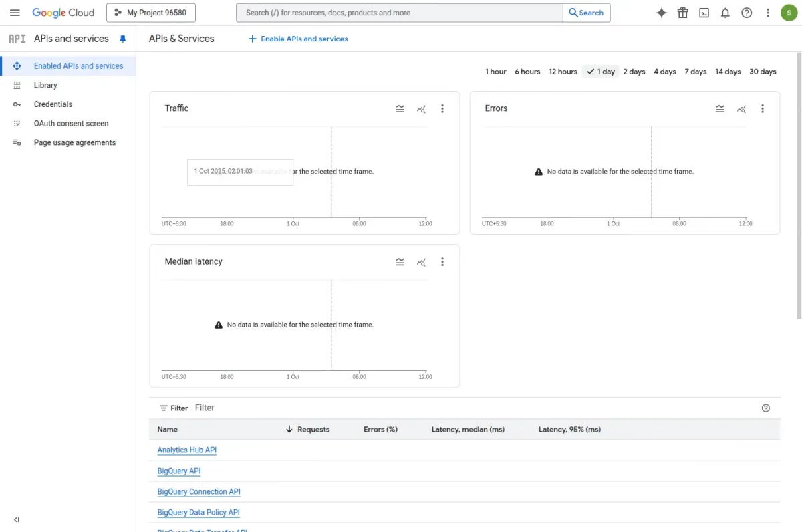Open the main navigation hamburger menu
Image resolution: width=802 pixels, height=532 pixels.
point(15,13)
